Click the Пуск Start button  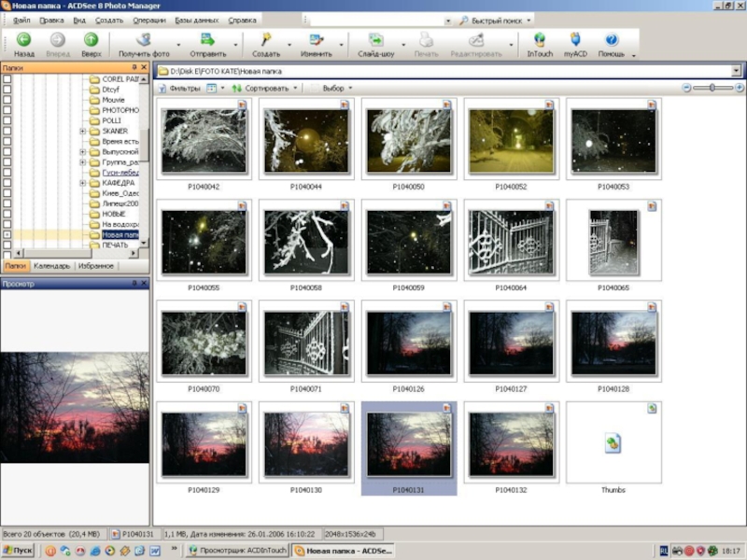click(18, 551)
